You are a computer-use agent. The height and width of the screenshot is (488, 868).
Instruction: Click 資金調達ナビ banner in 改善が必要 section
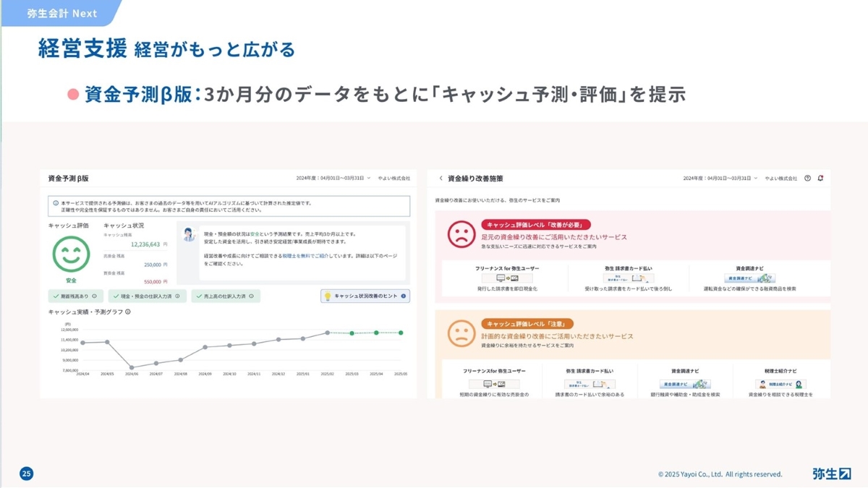click(x=750, y=278)
